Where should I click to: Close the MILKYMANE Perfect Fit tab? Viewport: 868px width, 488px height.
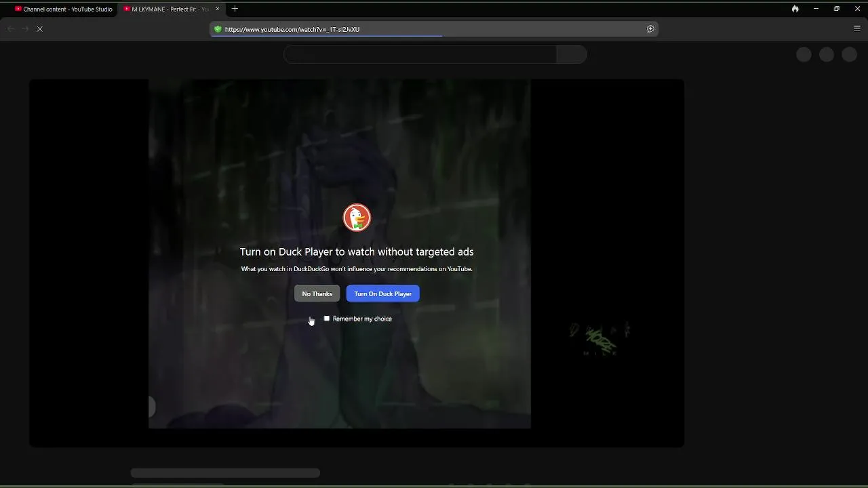217,9
